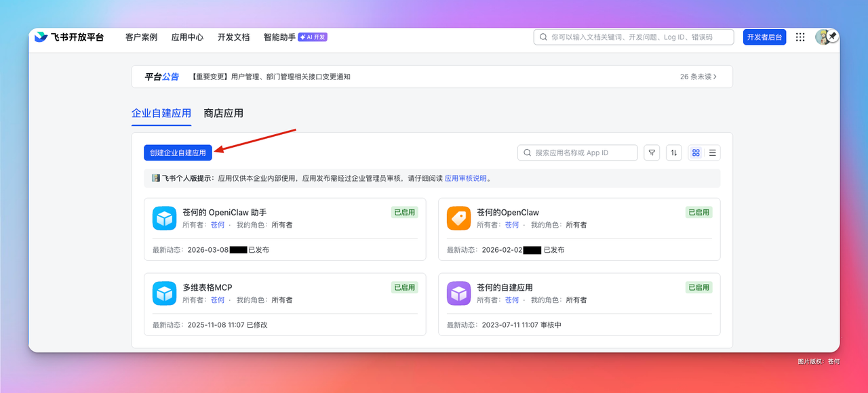
Task: Switch to list view layout
Action: [x=713, y=152]
